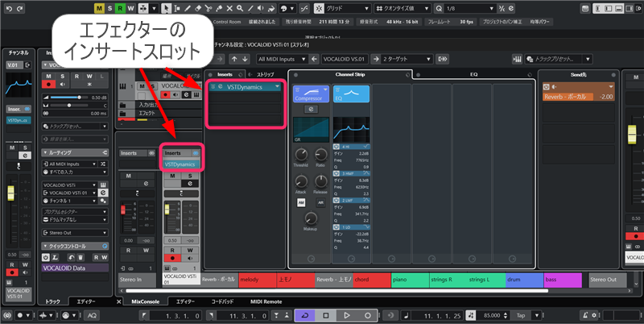Select the Erase tool

(197, 8)
